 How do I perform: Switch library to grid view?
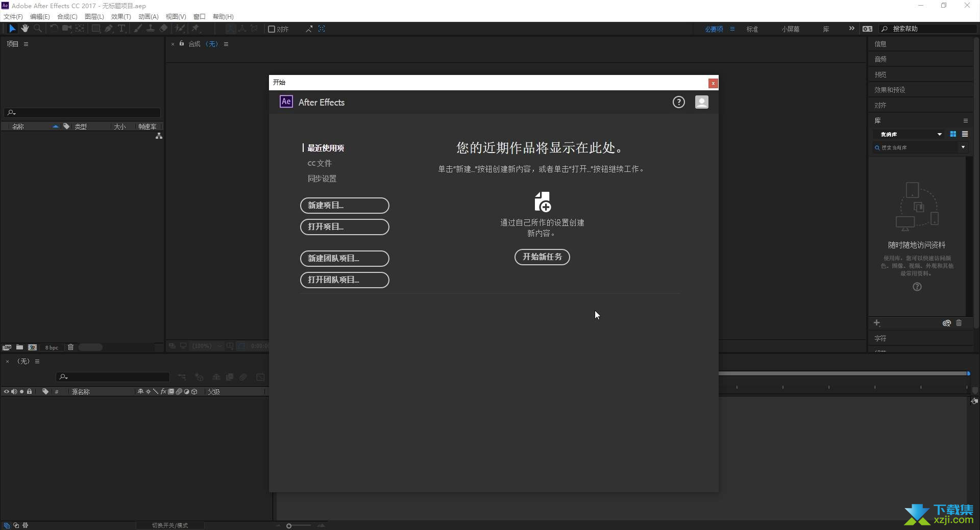pyautogui.click(x=953, y=134)
